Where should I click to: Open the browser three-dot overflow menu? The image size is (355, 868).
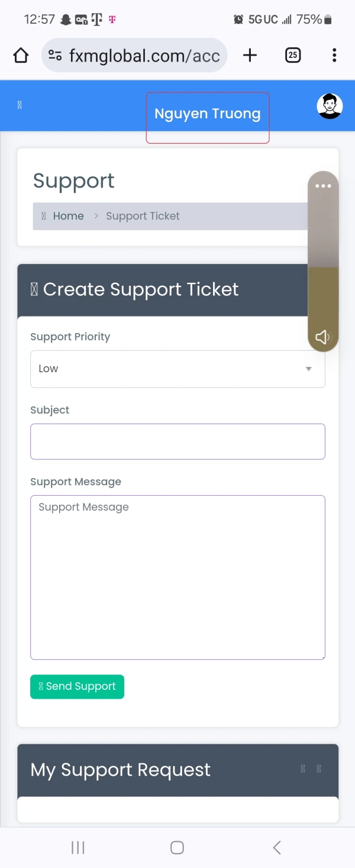tap(334, 56)
